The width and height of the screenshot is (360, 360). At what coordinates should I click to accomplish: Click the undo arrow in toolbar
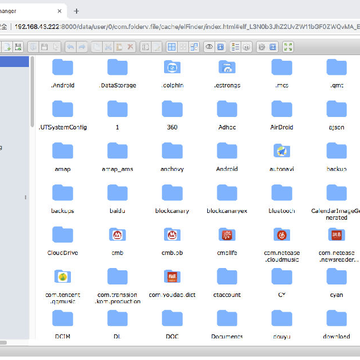(x=70, y=47)
